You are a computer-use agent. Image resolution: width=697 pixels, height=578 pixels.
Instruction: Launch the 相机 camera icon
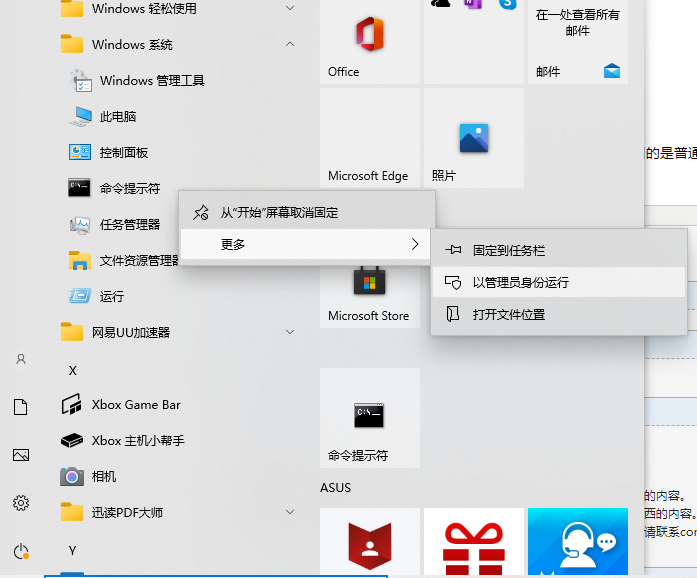[72, 477]
